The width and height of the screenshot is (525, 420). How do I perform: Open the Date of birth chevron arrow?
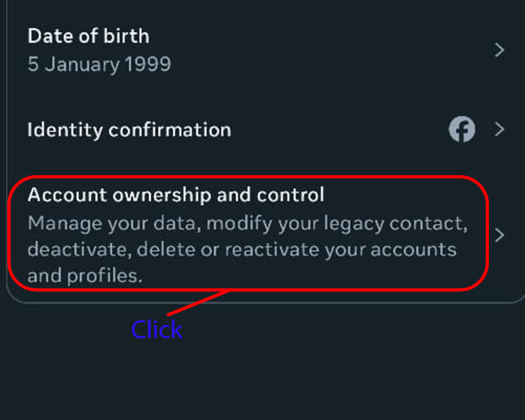click(499, 50)
